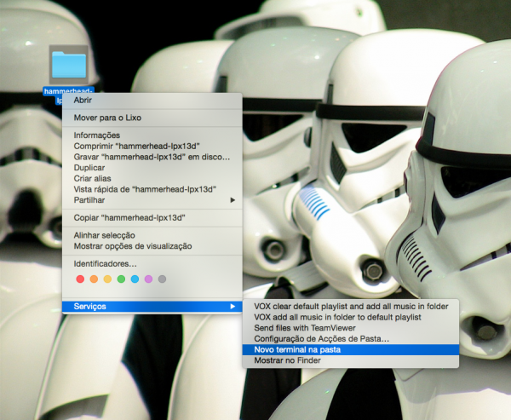This screenshot has height=420, width=511.
Task: Apply the yellow tag color
Action: [107, 279]
